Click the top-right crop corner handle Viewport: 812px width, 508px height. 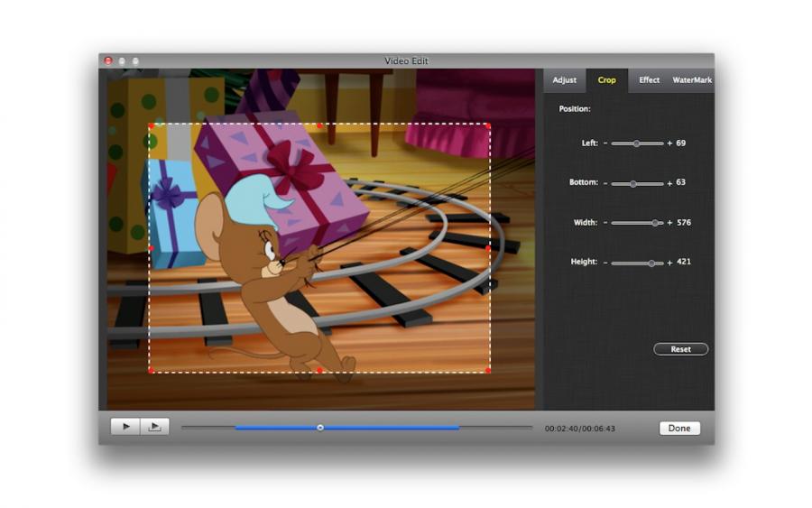(x=488, y=125)
